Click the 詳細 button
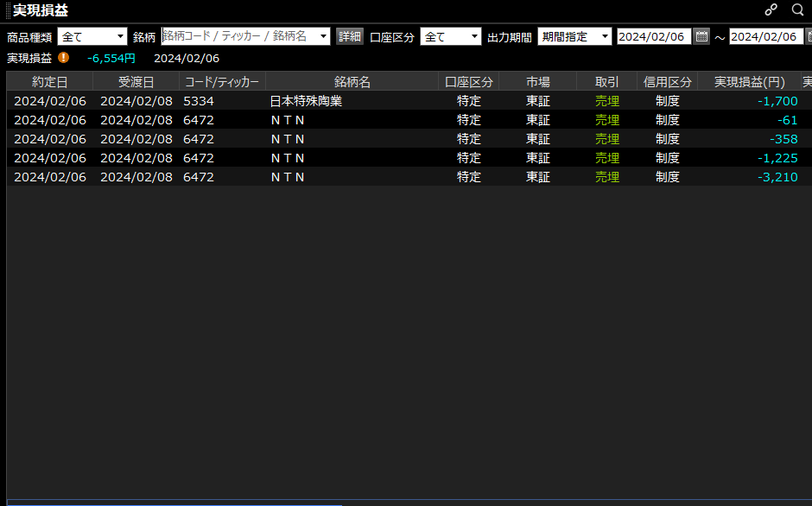Screen dimensions: 812x506 (x=350, y=36)
